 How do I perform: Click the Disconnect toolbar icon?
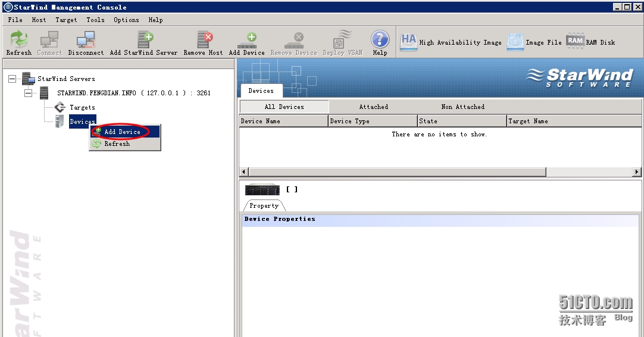pyautogui.click(x=86, y=39)
